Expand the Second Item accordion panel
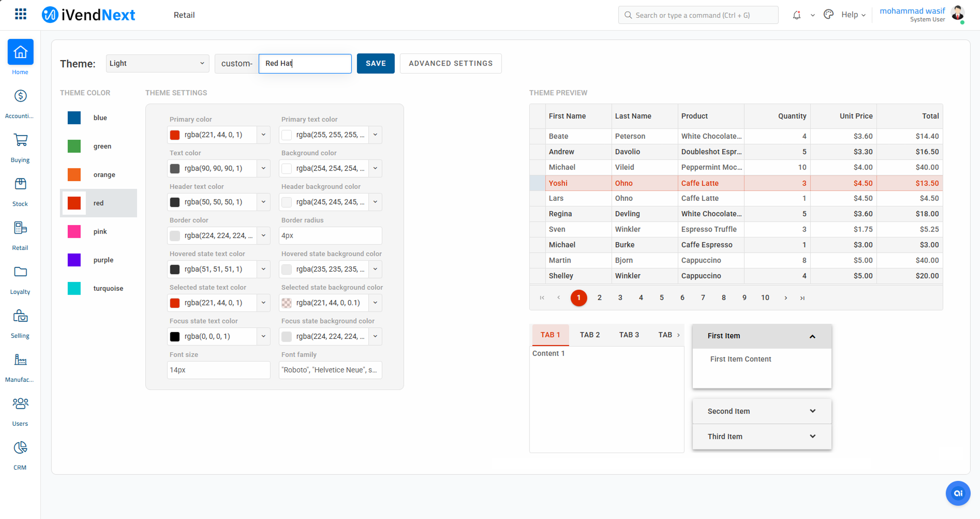980x519 pixels. 761,411
